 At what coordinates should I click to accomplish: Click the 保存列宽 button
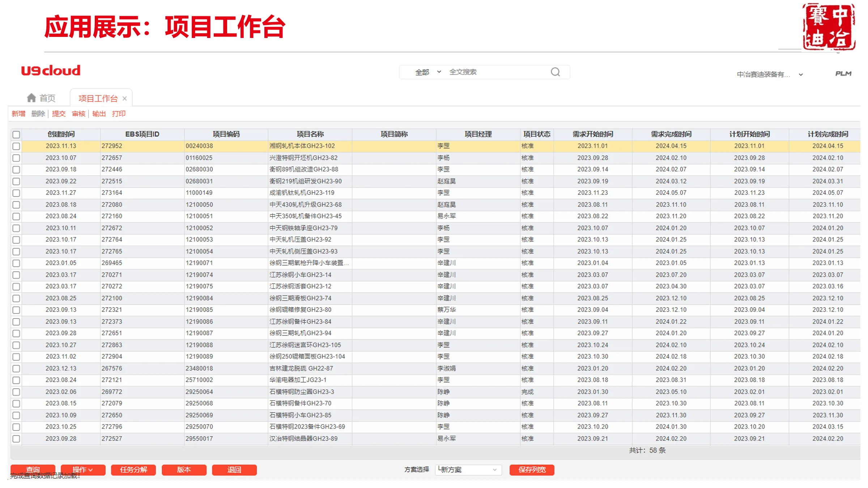pos(532,470)
